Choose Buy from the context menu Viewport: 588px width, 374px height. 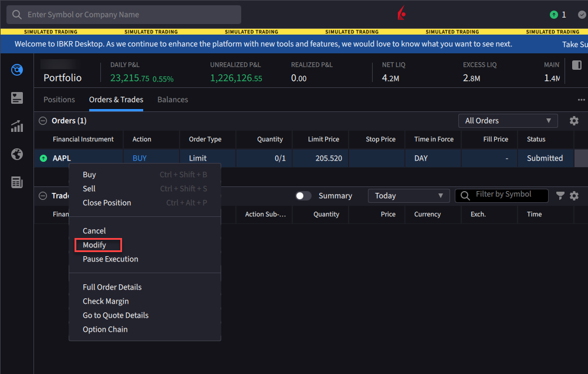click(145, 175)
